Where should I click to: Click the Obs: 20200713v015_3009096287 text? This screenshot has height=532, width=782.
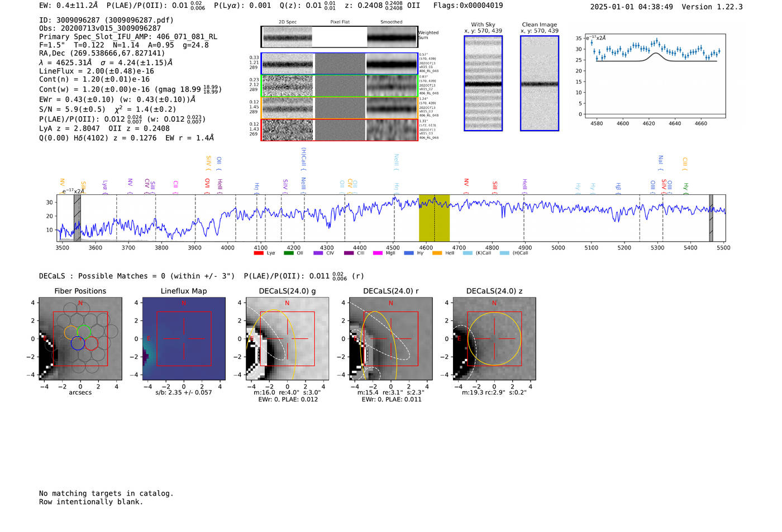click(x=100, y=28)
